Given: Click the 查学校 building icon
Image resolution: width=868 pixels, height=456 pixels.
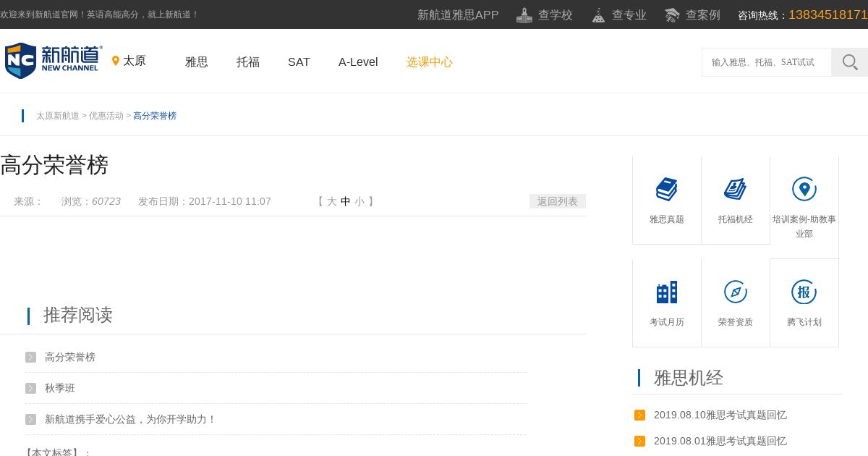Looking at the screenshot, I should 524,15.
